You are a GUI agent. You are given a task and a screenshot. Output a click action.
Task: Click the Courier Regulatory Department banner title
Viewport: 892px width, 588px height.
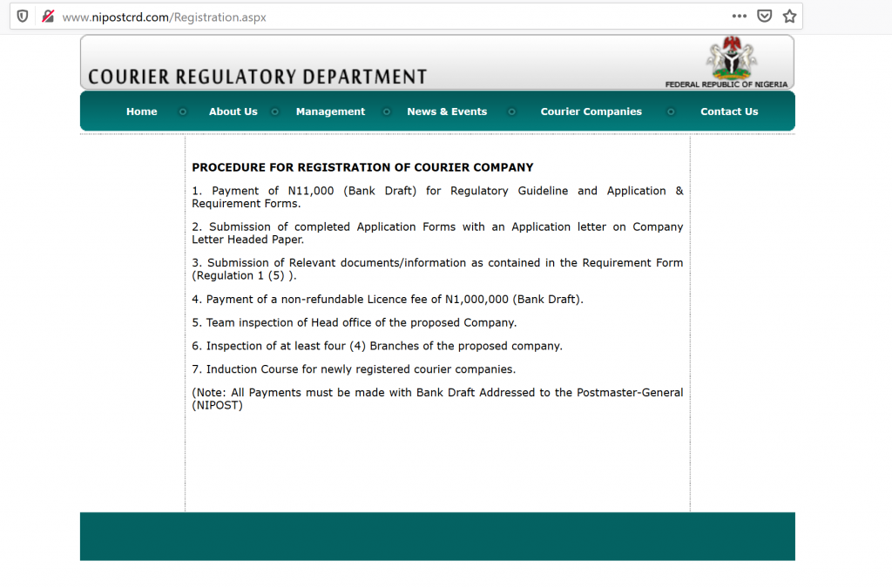(x=258, y=77)
